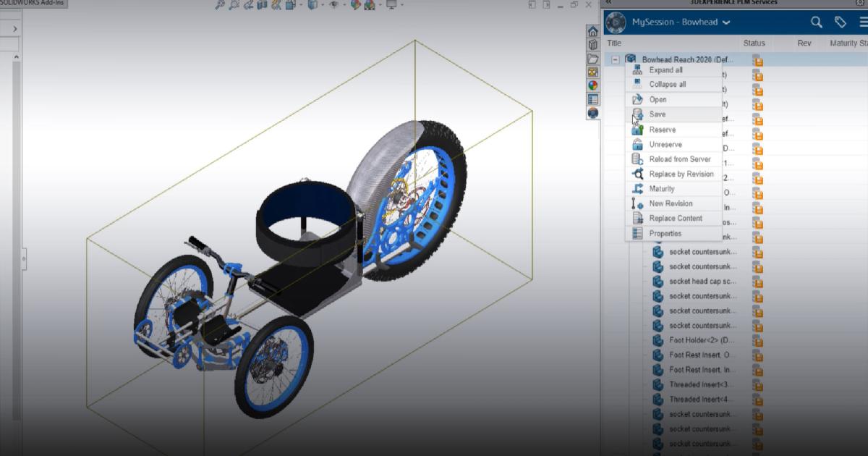Open the File Explorer folder tab
The image size is (868, 456).
[x=592, y=59]
